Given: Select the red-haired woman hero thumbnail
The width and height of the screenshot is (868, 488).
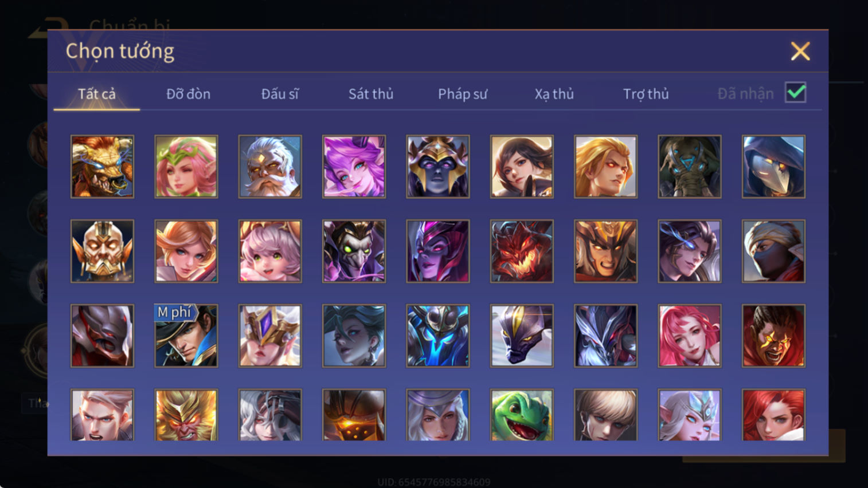Looking at the screenshot, I should click(773, 415).
